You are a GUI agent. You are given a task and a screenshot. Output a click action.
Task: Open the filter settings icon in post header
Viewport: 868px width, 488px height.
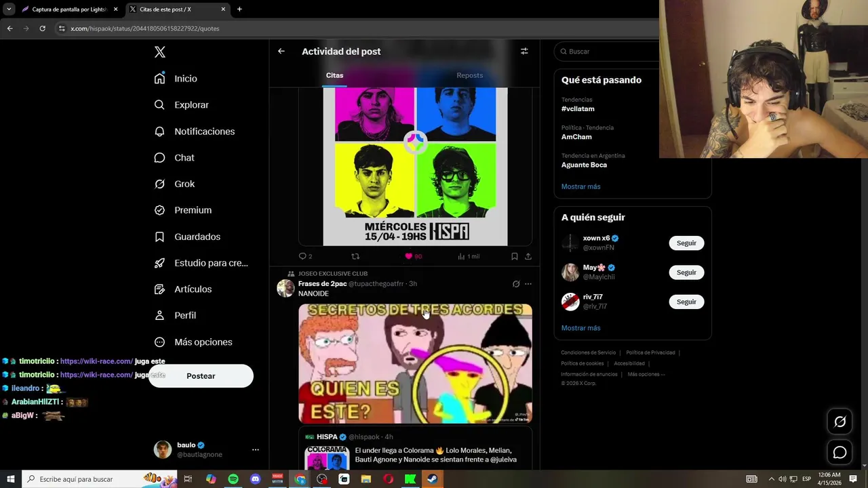(x=524, y=52)
